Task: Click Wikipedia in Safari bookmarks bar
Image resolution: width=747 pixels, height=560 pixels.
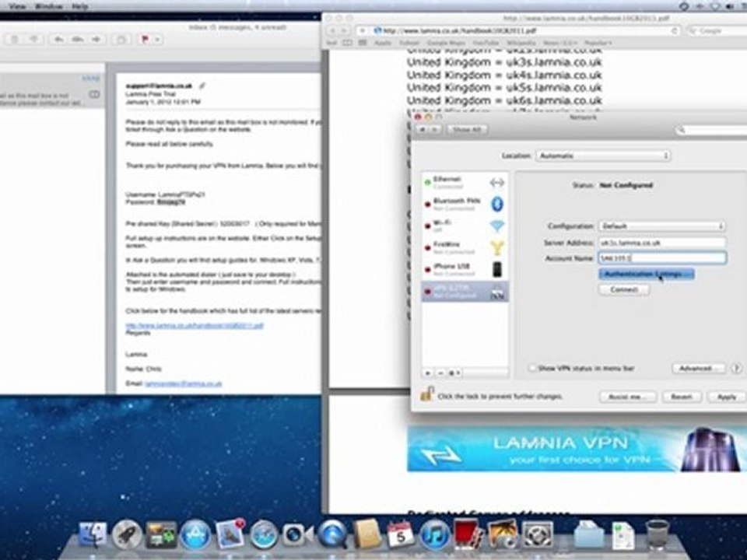Action: (521, 43)
